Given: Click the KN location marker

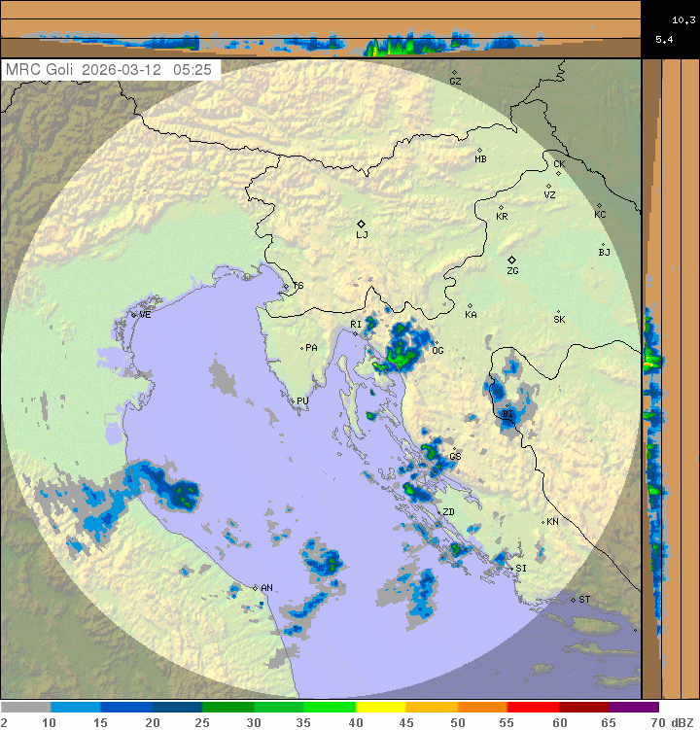Looking at the screenshot, I should click(542, 522).
